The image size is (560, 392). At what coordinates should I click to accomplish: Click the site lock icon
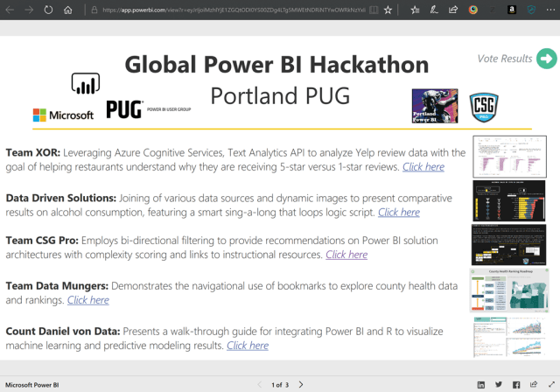94,10
